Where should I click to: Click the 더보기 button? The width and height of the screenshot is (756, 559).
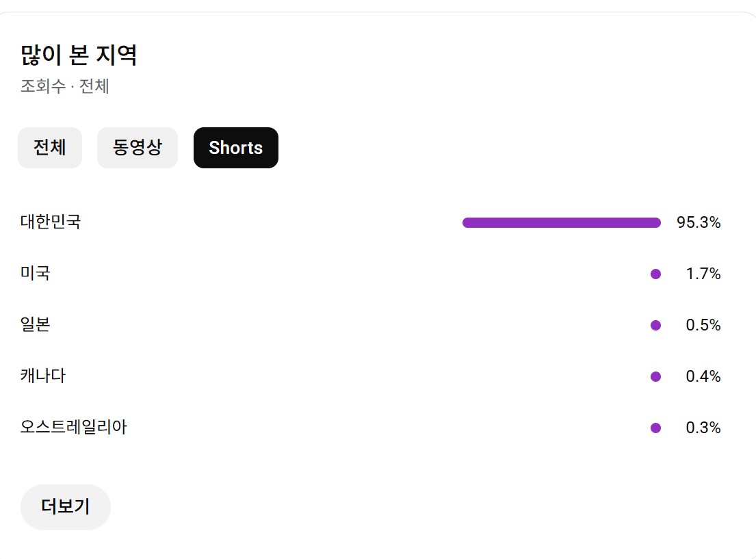click(66, 507)
